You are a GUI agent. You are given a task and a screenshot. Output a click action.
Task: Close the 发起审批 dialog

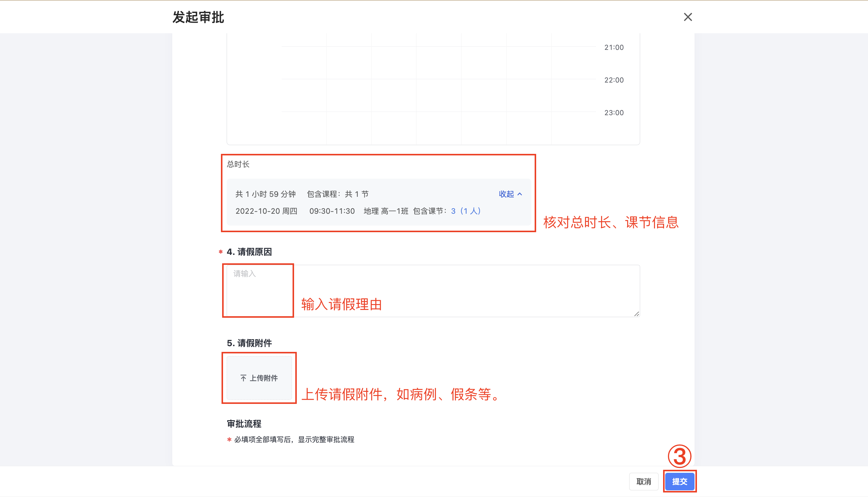688,17
